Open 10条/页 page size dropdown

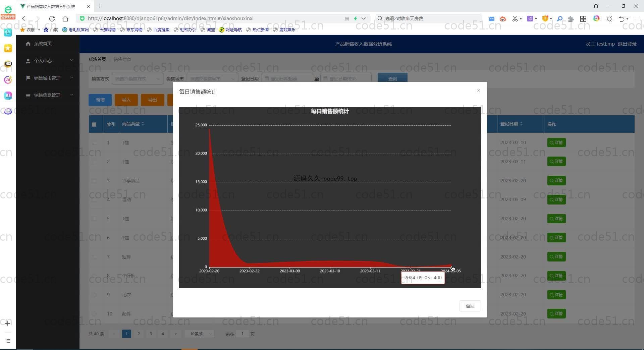pos(199,334)
